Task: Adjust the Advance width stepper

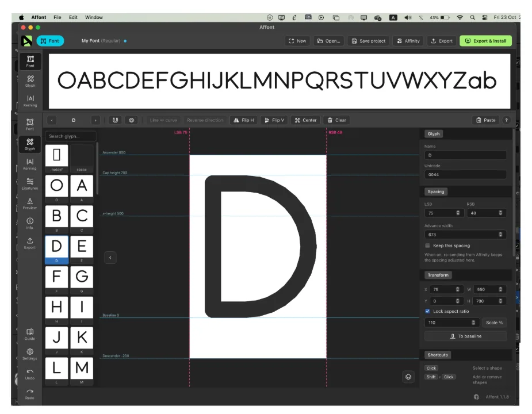Action: coord(500,234)
